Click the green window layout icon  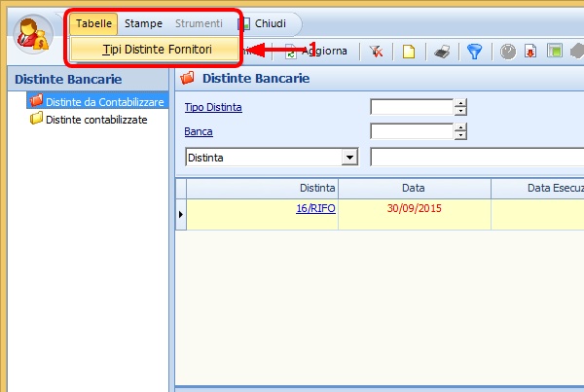click(x=553, y=52)
